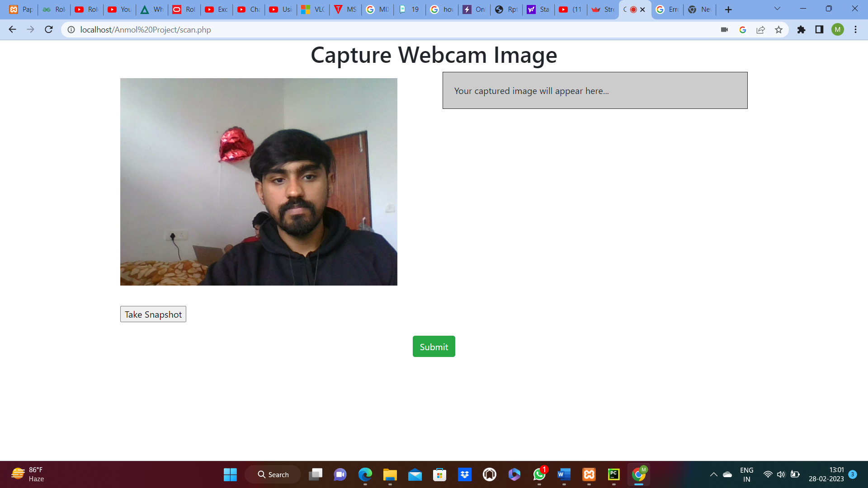The width and height of the screenshot is (868, 488).
Task: Expand hidden icons in the system tray
Action: click(x=714, y=474)
